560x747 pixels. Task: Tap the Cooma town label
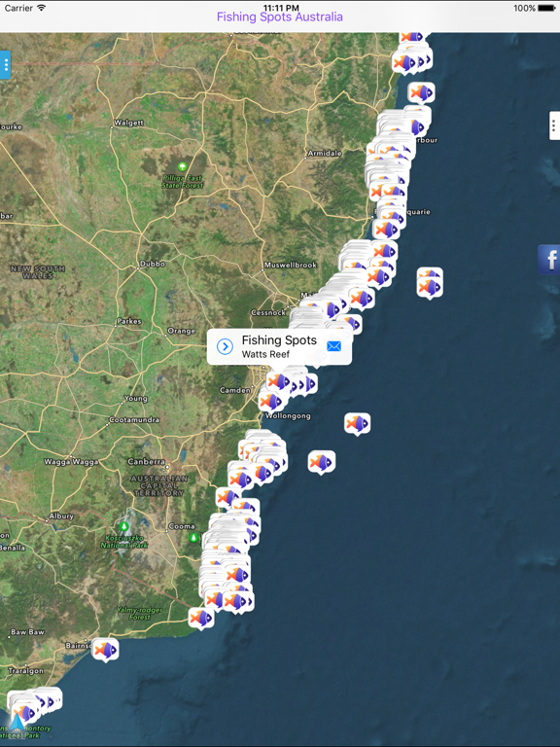182,526
